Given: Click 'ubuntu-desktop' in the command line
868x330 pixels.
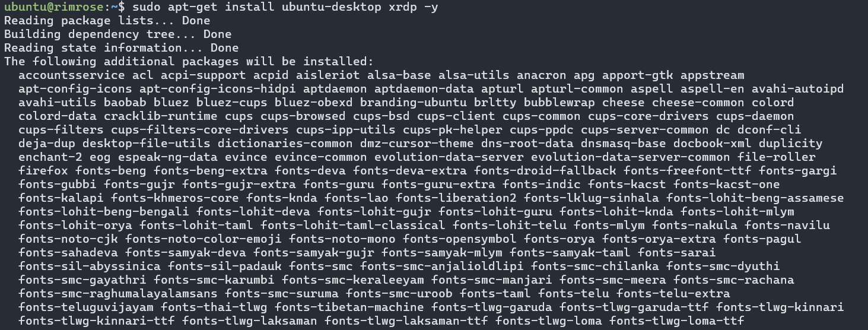Looking at the screenshot, I should pyautogui.click(x=332, y=7).
